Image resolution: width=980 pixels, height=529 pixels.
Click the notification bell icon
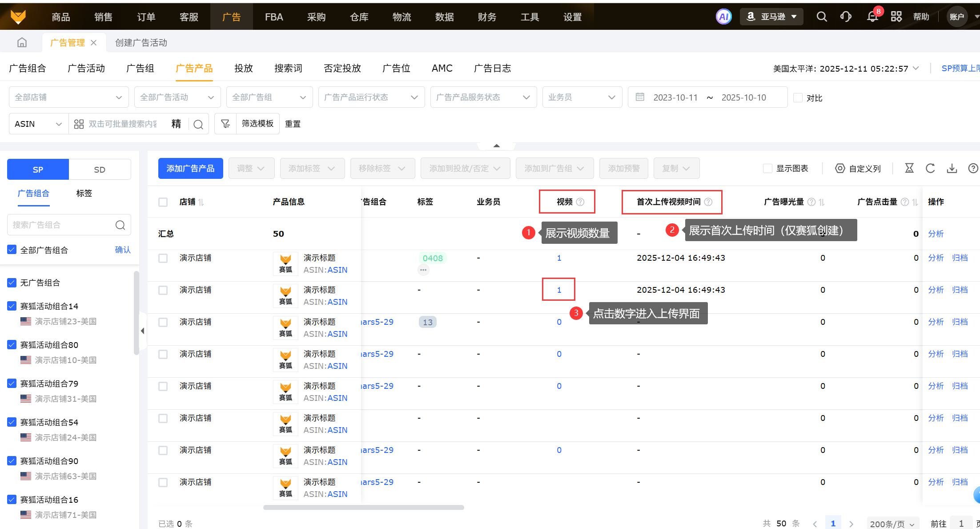point(872,17)
